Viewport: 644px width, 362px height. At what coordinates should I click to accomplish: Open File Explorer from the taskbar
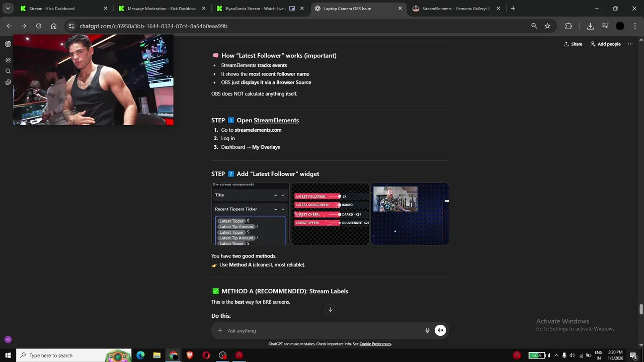[157, 355]
